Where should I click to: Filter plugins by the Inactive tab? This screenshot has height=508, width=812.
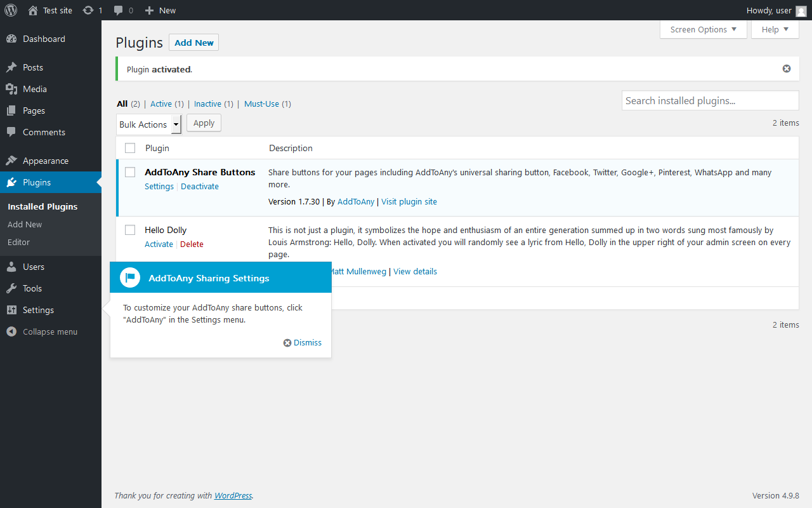coord(207,104)
